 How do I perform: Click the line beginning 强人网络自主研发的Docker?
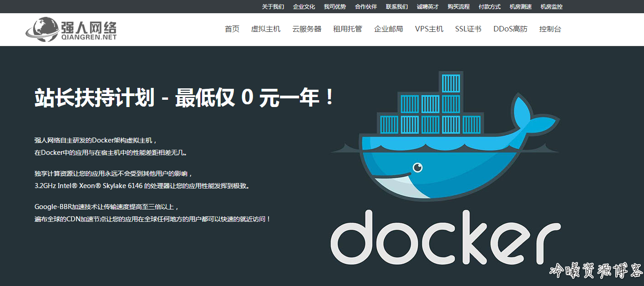coord(96,140)
